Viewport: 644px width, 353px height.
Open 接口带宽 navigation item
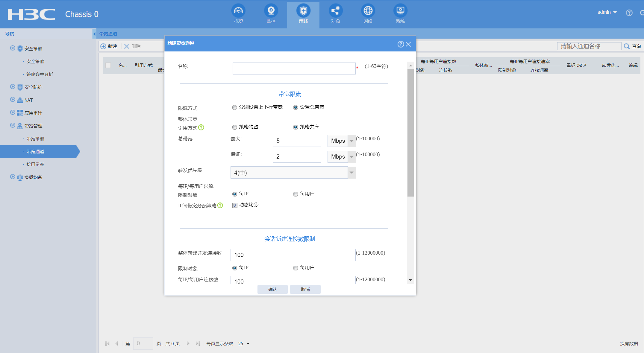pyautogui.click(x=35, y=165)
